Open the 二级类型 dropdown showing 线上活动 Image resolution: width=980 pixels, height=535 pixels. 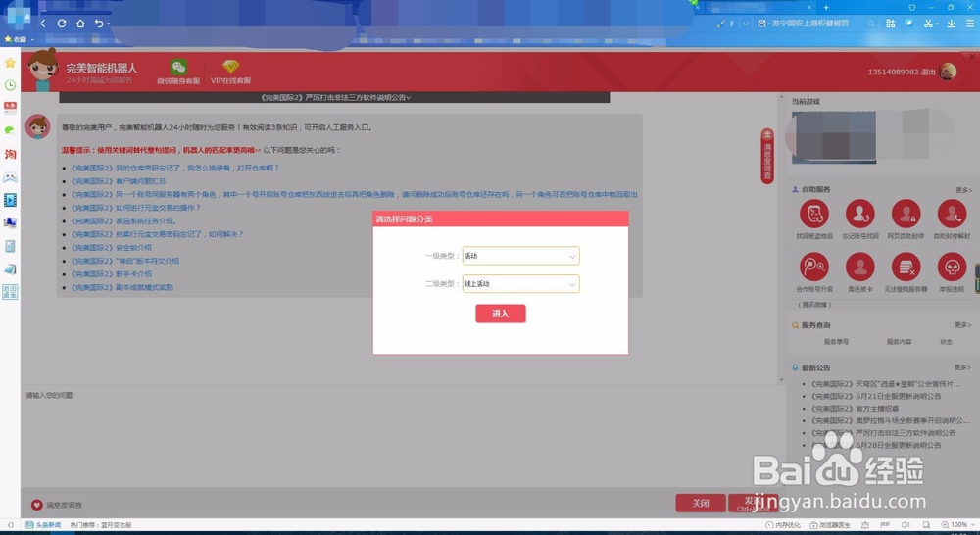(520, 284)
